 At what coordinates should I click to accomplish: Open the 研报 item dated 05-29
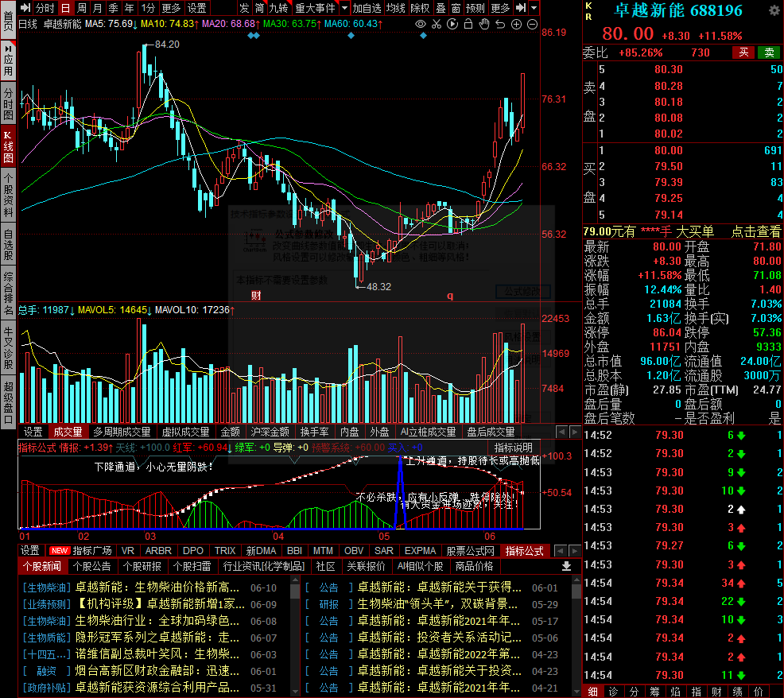tap(432, 604)
